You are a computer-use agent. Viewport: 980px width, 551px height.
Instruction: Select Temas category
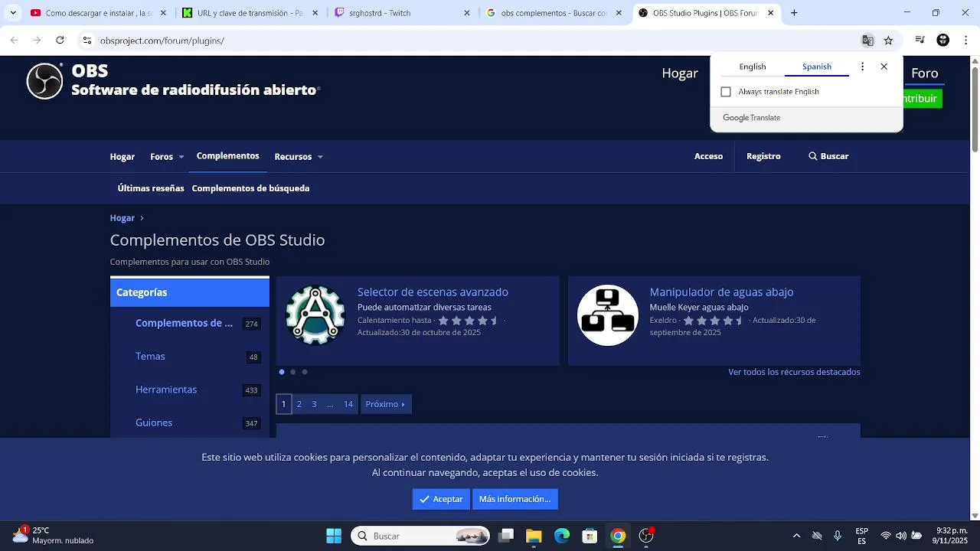point(150,357)
